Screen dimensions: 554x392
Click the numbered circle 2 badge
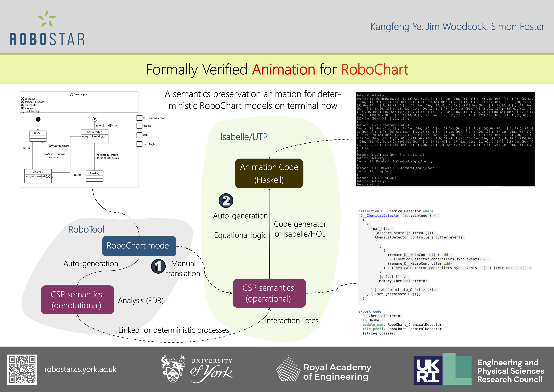tap(226, 200)
